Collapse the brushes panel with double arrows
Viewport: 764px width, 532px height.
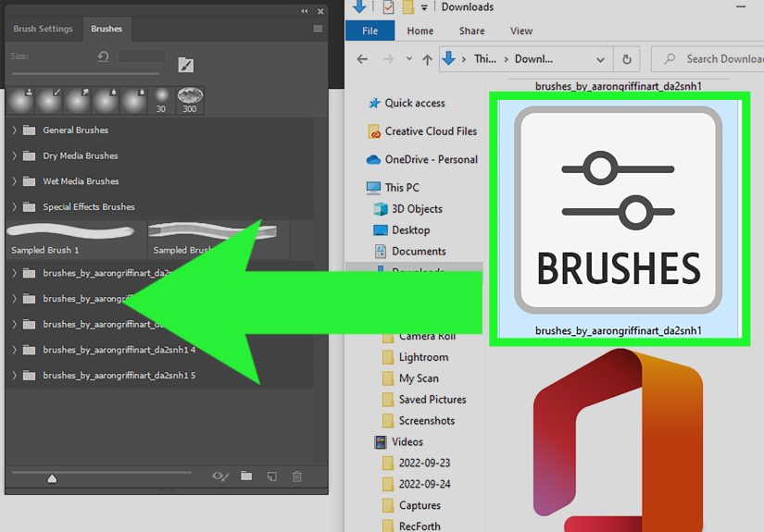pos(304,11)
